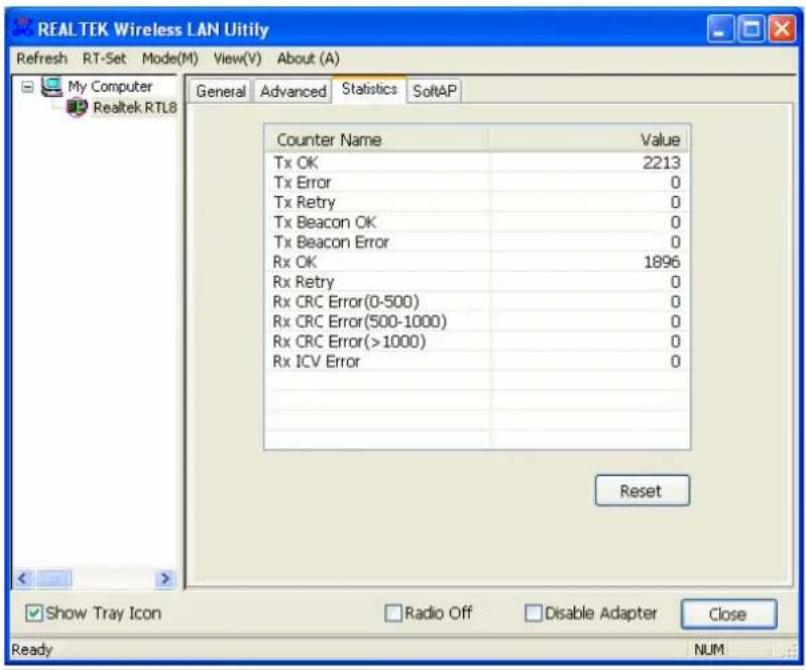Image resolution: width=806 pixels, height=670 pixels.
Task: Click the value 2213 cell
Action: click(x=662, y=162)
